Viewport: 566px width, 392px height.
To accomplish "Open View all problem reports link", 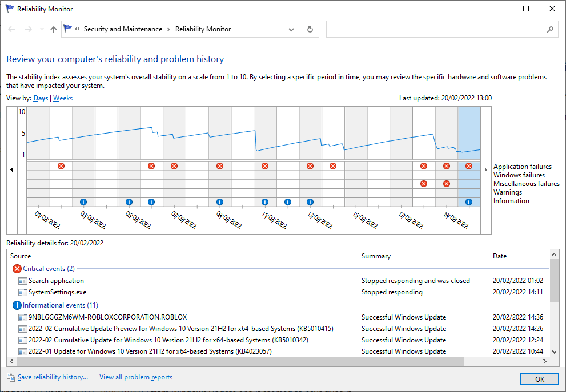I will [x=136, y=377].
